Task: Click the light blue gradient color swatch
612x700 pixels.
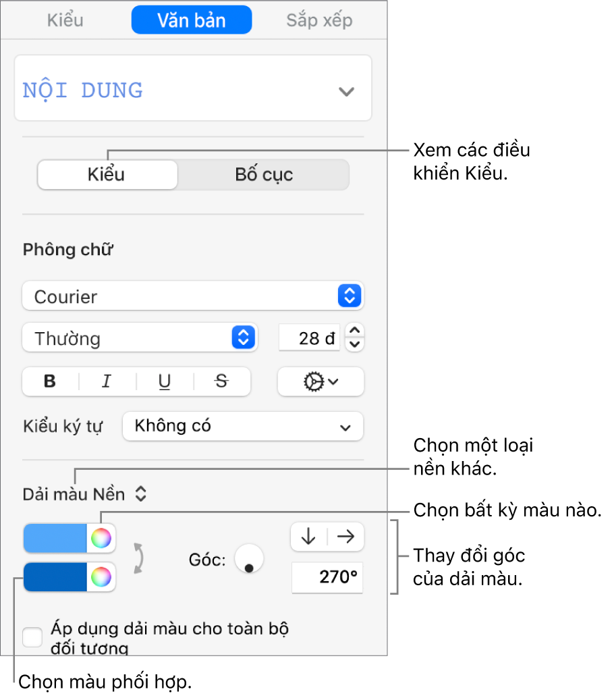Action: [x=55, y=538]
